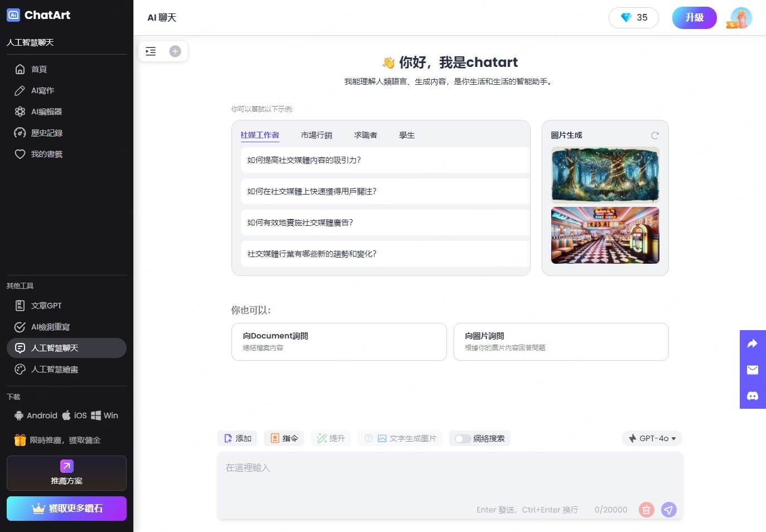Image resolution: width=766 pixels, height=532 pixels.
Task: Click the gift promotion icon
Action: point(20,440)
